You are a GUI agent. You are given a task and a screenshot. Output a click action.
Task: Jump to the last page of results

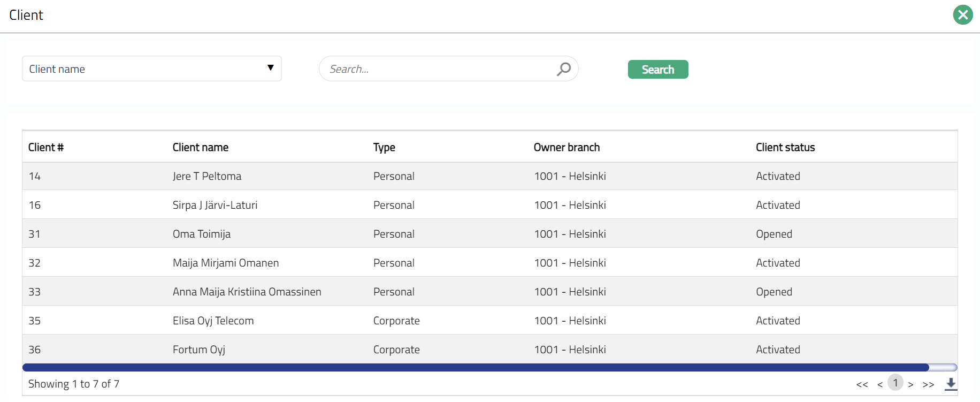tap(928, 384)
